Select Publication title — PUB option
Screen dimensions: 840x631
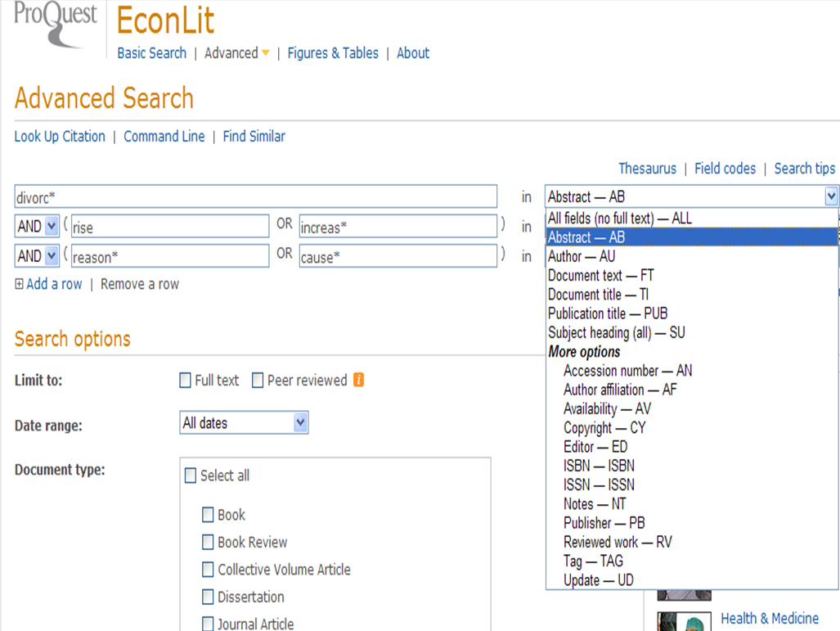point(691,313)
